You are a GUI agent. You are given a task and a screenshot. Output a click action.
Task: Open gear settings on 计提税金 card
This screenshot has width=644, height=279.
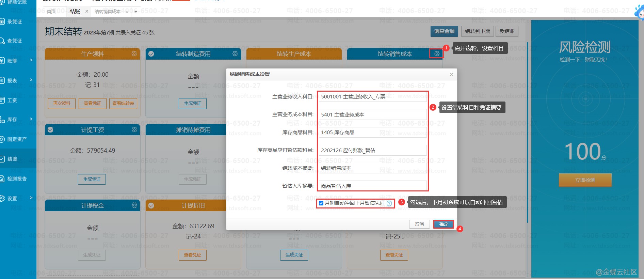coord(134,205)
